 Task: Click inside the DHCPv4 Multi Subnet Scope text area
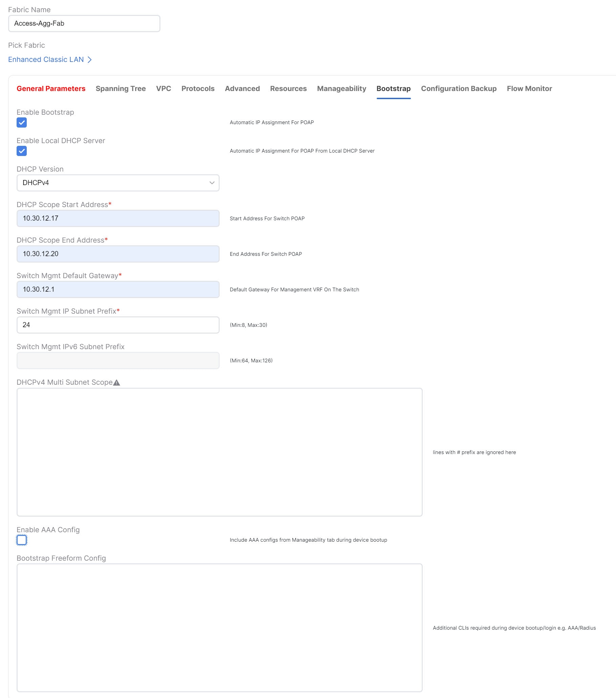tap(219, 452)
